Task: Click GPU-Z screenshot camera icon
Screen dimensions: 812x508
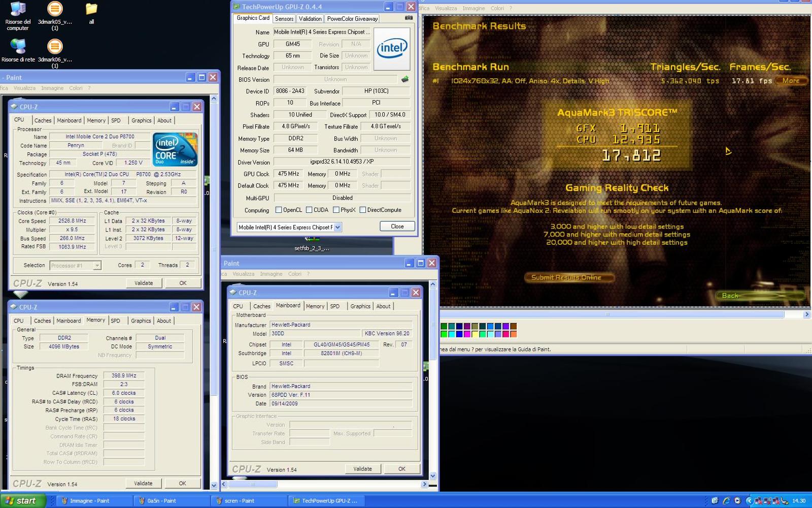Action: 408,18
